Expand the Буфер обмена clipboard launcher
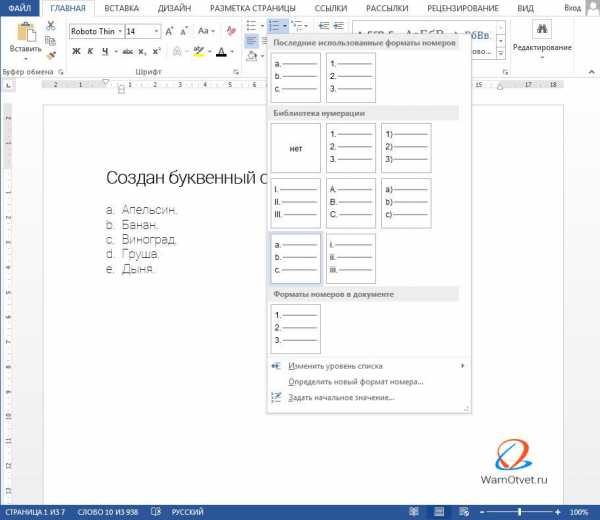This screenshot has height=520, width=600. [x=61, y=72]
